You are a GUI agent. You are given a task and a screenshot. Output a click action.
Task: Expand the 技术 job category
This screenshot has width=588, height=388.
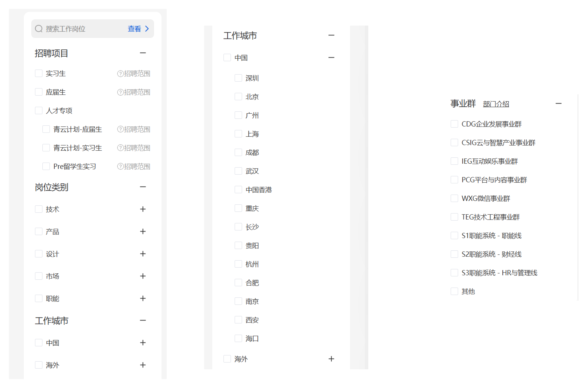coord(143,209)
